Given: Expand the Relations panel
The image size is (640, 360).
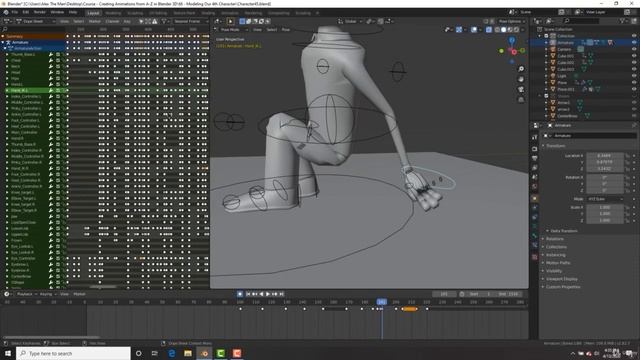Looking at the screenshot, I should (x=554, y=239).
